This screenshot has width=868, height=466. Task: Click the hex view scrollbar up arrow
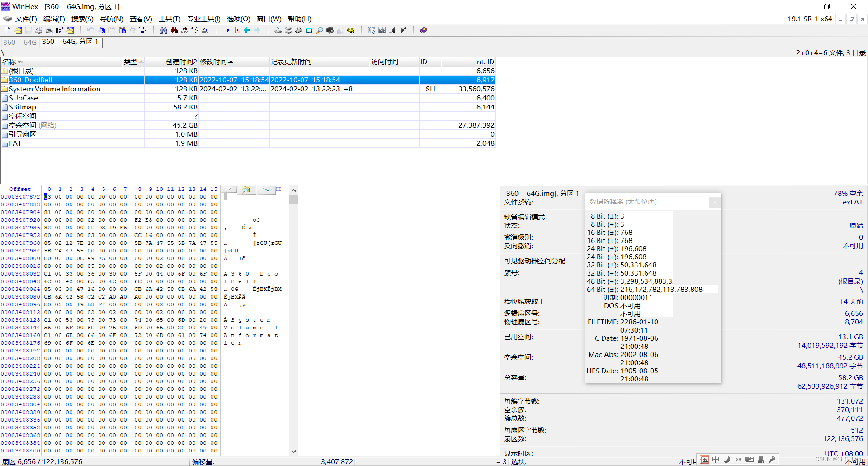(x=294, y=190)
